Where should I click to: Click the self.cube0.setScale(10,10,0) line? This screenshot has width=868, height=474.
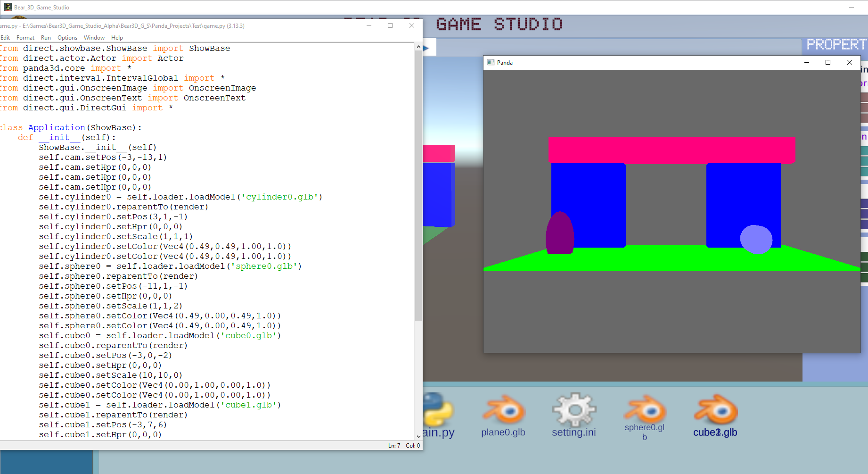tap(111, 375)
